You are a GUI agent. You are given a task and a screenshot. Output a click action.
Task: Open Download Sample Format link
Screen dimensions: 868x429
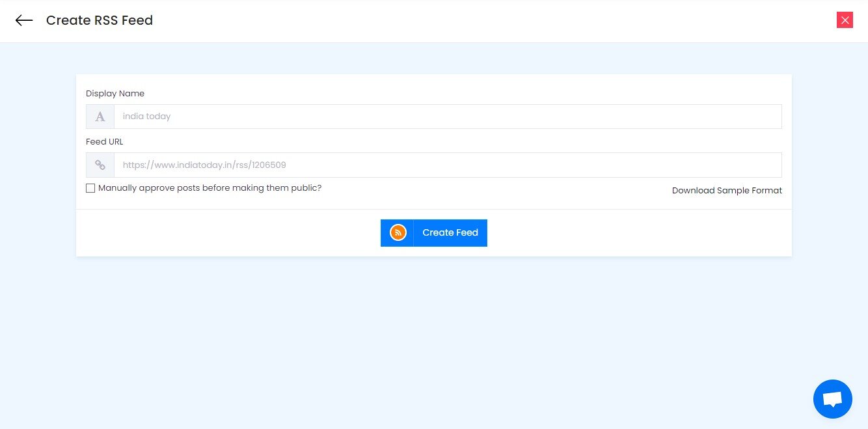pos(727,190)
